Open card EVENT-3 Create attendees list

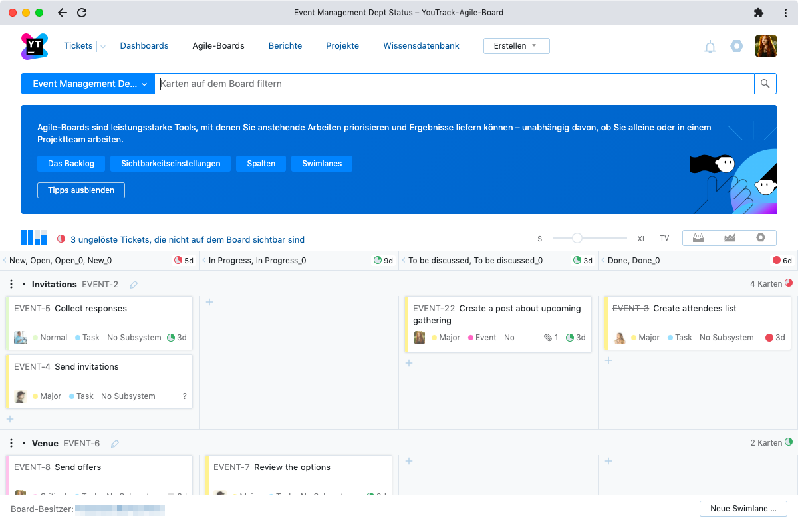698,323
